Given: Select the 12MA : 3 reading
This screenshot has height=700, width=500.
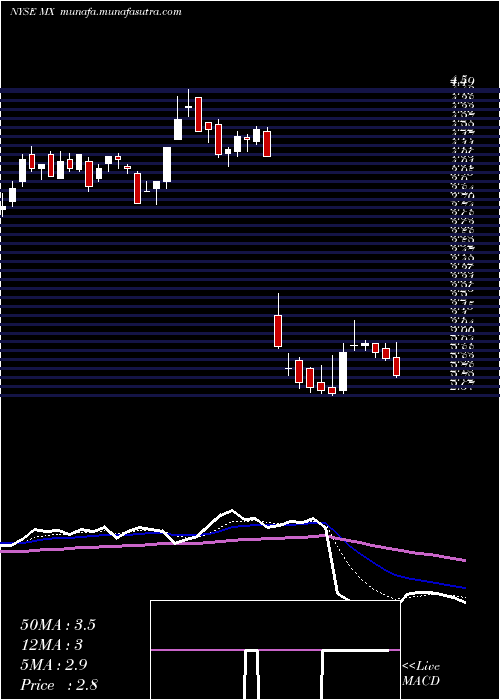Looking at the screenshot, I should pos(52,645).
